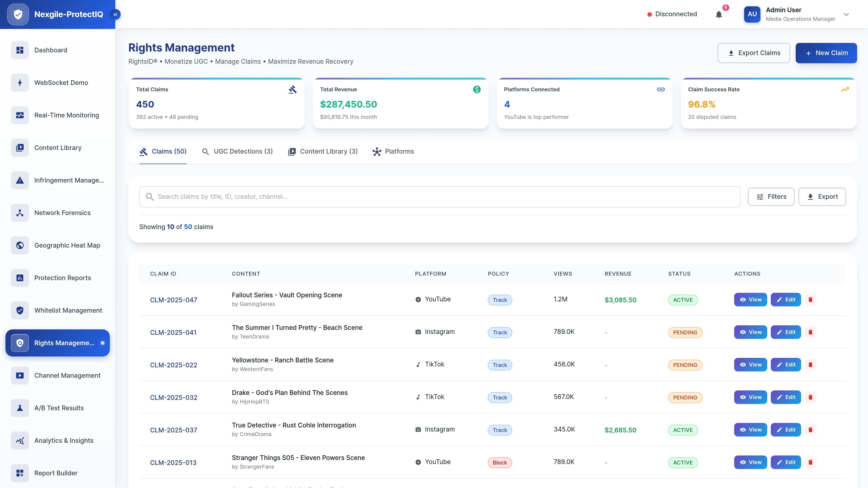Toggle the Block policy on Stranger Things claim
The image size is (868, 488).
(500, 462)
